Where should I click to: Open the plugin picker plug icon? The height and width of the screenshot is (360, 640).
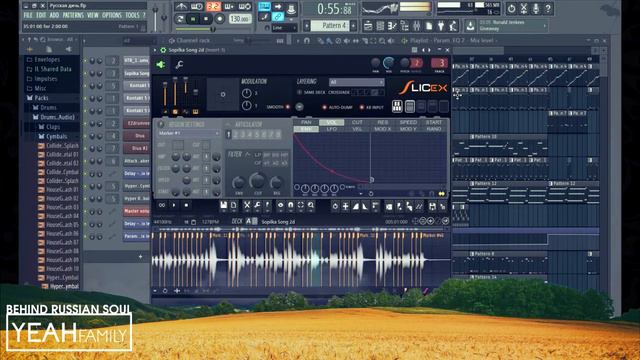441,26
